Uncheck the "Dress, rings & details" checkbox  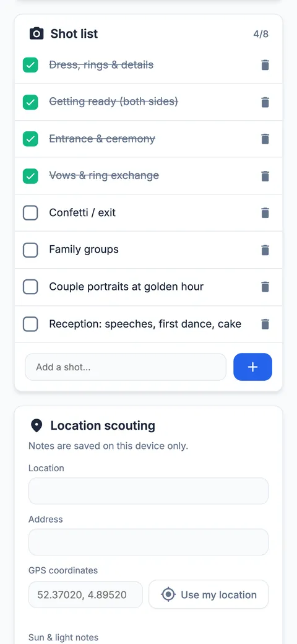tap(30, 65)
